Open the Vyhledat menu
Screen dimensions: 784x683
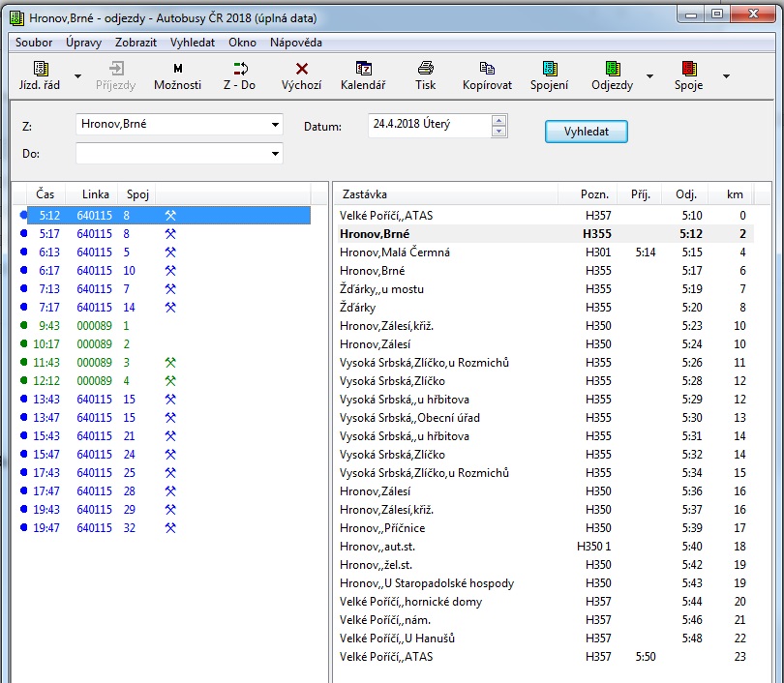[x=192, y=43]
